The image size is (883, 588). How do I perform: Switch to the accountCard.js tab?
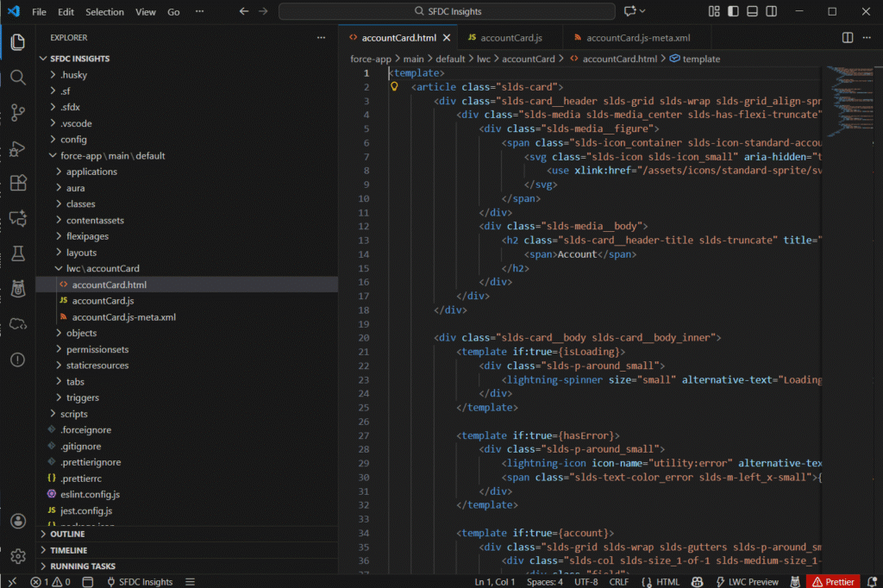pyautogui.click(x=510, y=38)
